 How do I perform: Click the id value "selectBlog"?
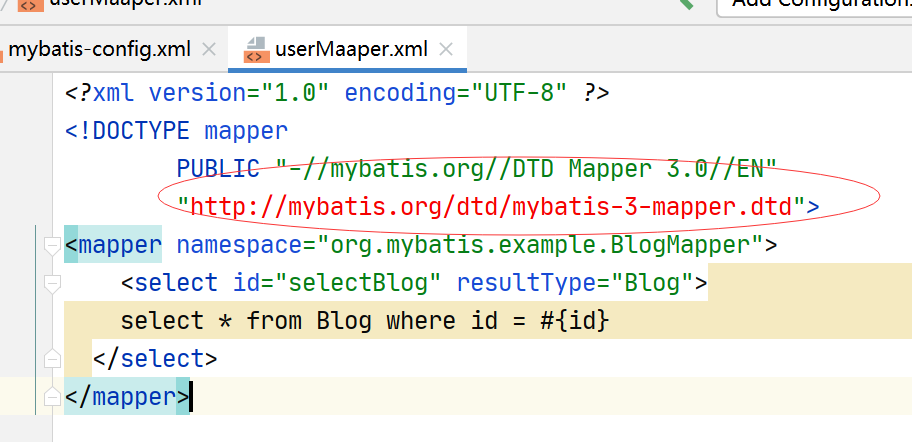click(x=359, y=283)
